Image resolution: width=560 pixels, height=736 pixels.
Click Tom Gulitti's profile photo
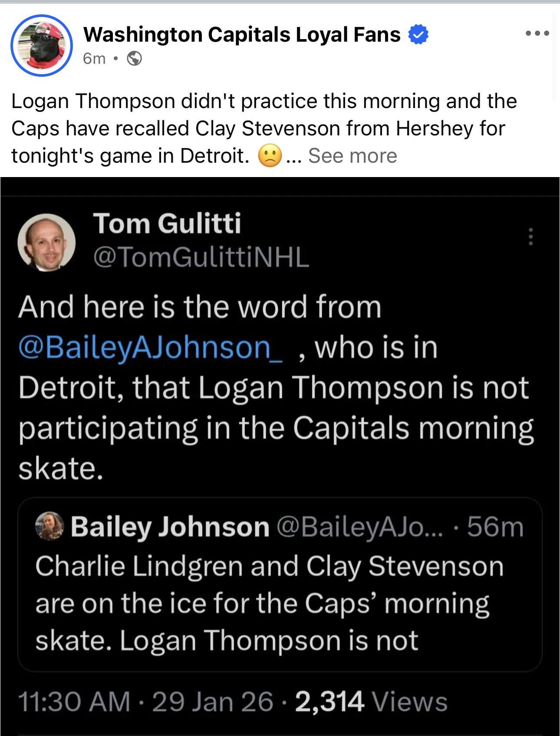pyautogui.click(x=46, y=243)
